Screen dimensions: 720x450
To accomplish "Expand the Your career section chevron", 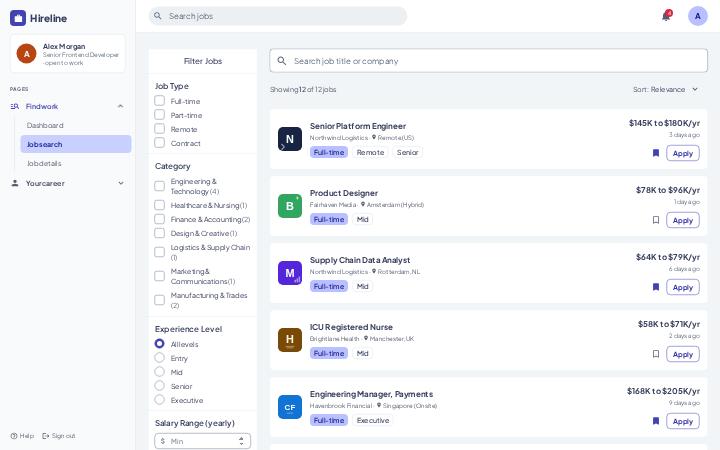I will [121, 183].
